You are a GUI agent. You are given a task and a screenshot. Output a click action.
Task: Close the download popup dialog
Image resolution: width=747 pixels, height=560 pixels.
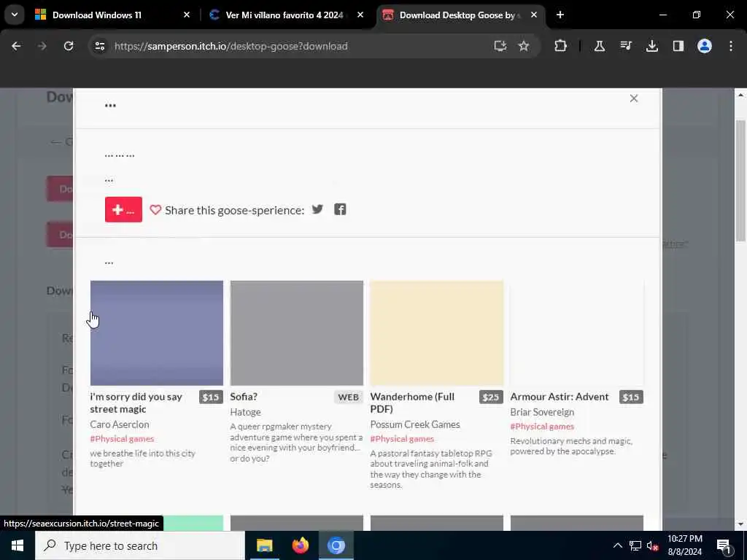pyautogui.click(x=634, y=98)
